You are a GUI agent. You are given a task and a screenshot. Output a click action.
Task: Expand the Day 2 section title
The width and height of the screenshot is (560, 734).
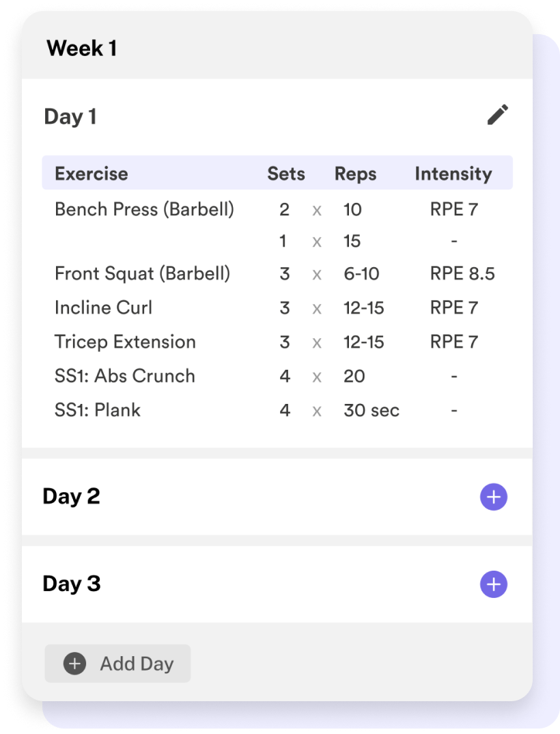coord(71,496)
